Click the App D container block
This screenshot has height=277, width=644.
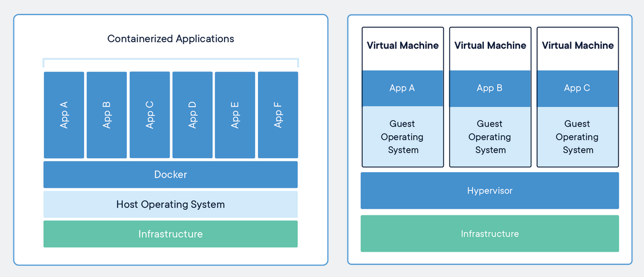[192, 115]
